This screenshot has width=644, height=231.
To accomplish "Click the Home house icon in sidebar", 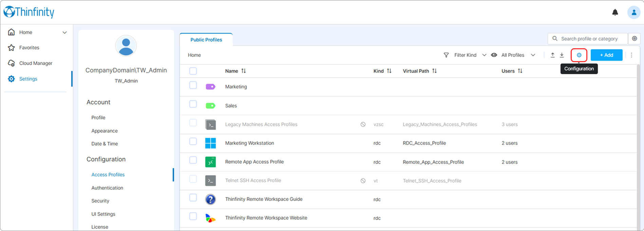I will (12, 32).
